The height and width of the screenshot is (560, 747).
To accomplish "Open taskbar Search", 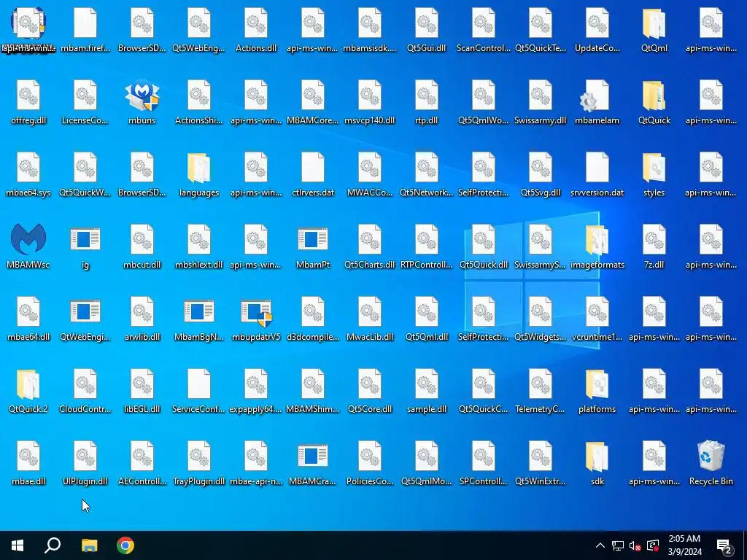I will (x=53, y=545).
